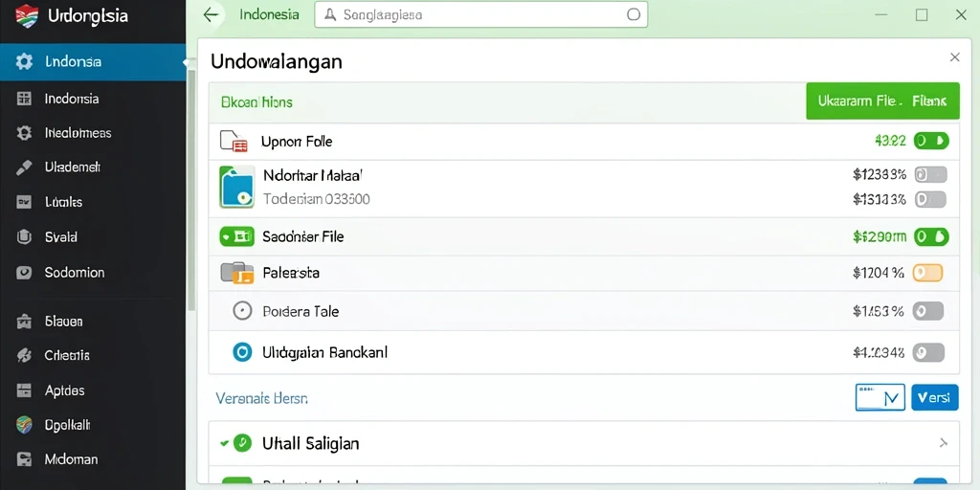Select the gear icon beside Undonsia

(x=24, y=62)
